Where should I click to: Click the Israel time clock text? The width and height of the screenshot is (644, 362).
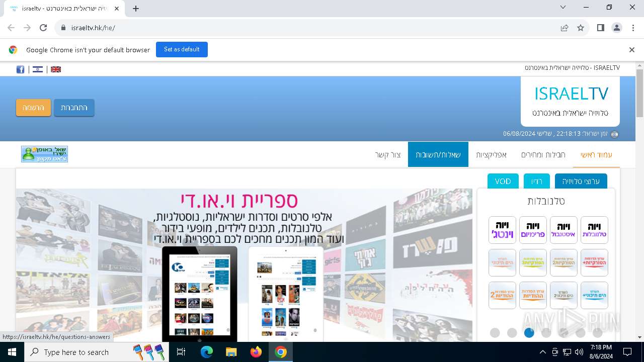click(x=556, y=134)
